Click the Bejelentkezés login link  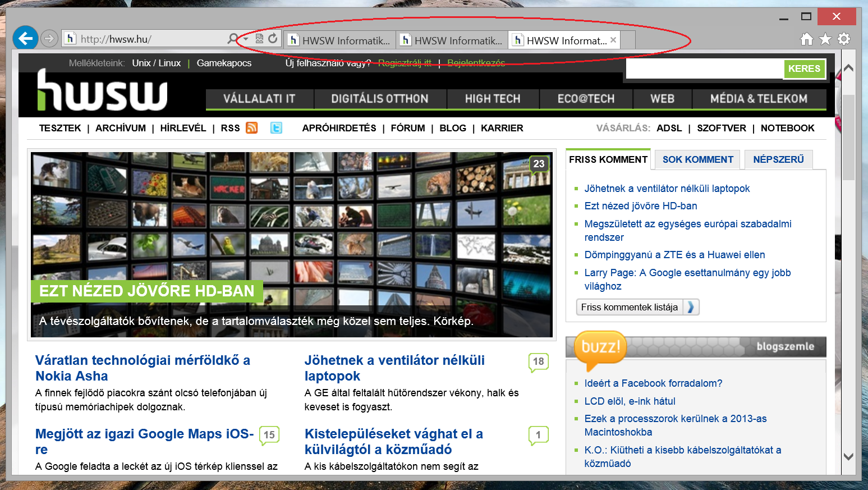476,63
